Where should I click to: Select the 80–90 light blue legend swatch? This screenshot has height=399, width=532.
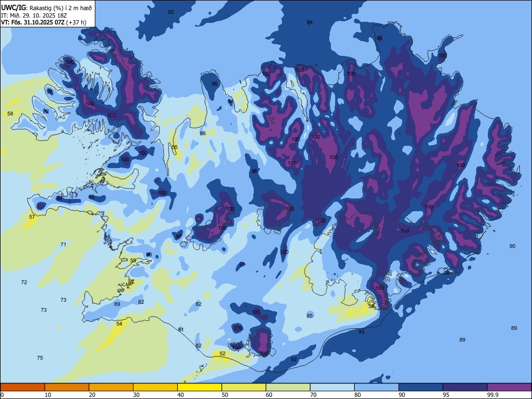point(377,387)
